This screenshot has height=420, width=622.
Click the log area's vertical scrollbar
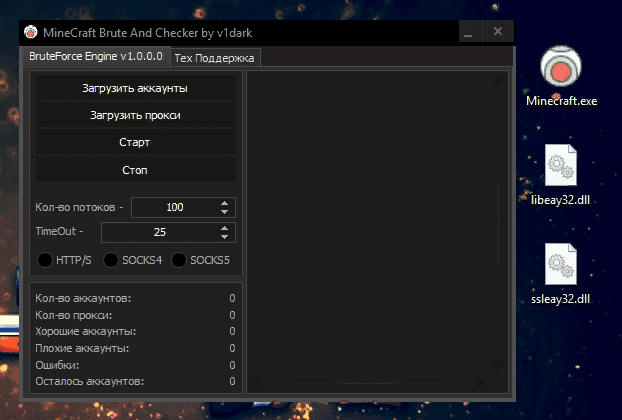499,222
